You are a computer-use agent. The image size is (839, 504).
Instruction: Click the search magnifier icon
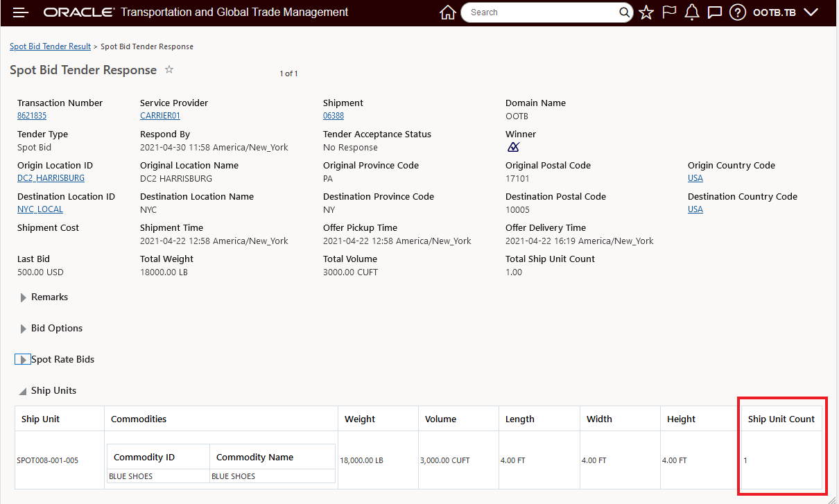click(x=624, y=12)
